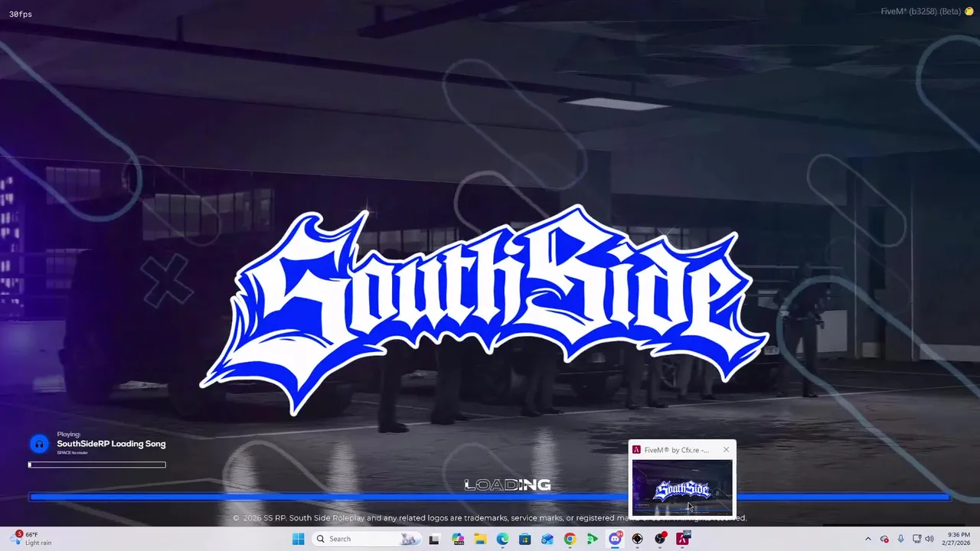The image size is (980, 551).
Task: Close the FiveM taskbar preview window
Action: pos(726,450)
